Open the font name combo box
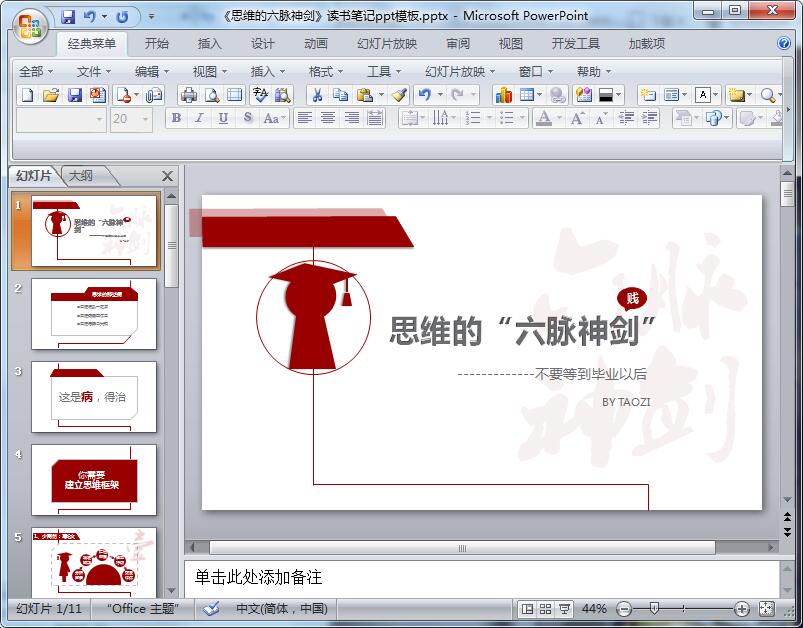 [61, 119]
